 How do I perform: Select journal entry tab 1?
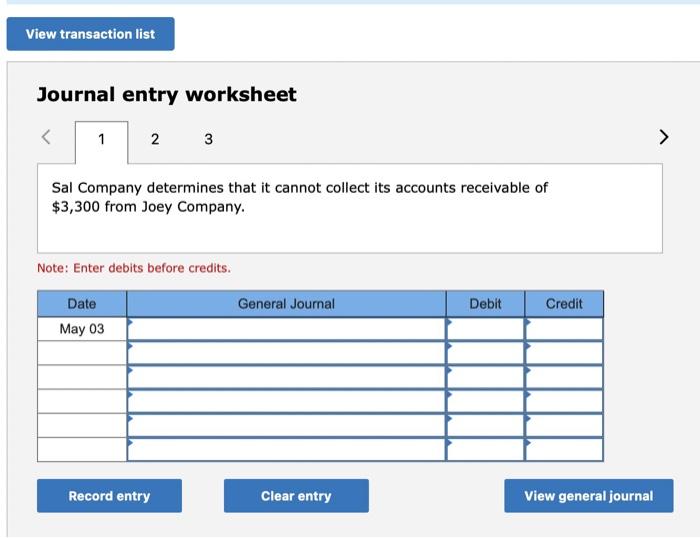tap(101, 142)
